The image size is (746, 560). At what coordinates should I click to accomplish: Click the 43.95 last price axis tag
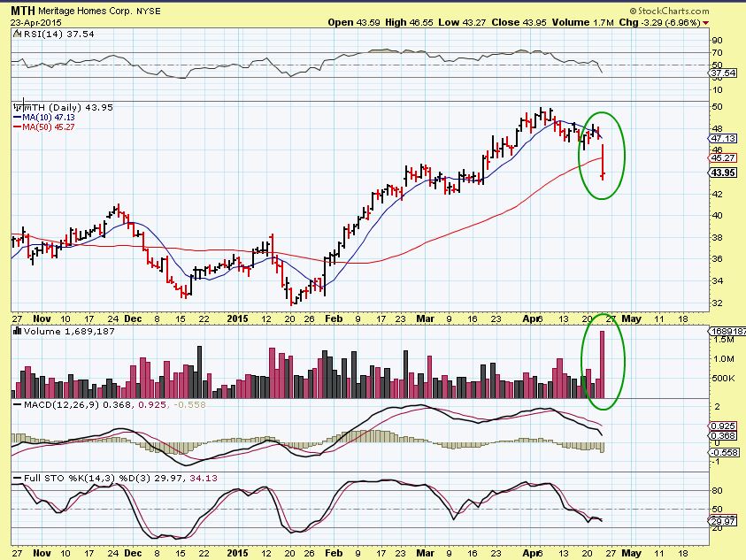coord(723,173)
